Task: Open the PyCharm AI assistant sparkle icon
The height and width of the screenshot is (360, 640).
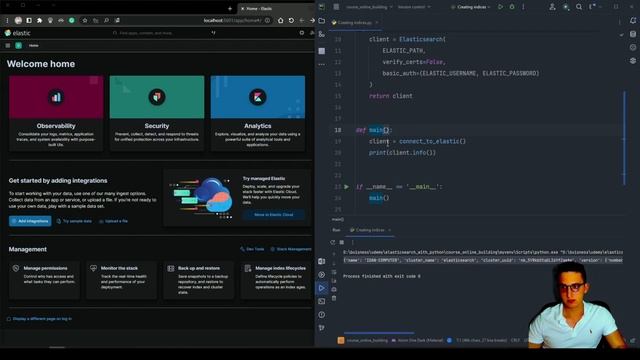Action: click(566, 7)
